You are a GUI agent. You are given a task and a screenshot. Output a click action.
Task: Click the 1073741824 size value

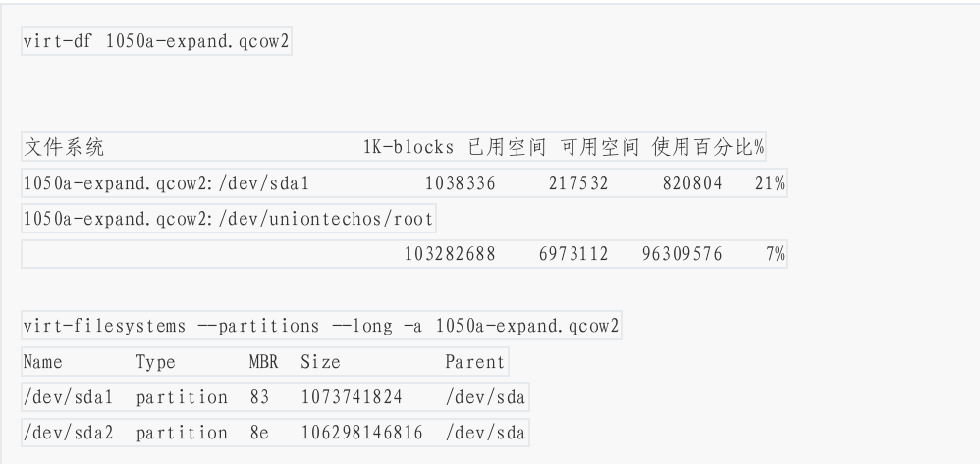352,397
